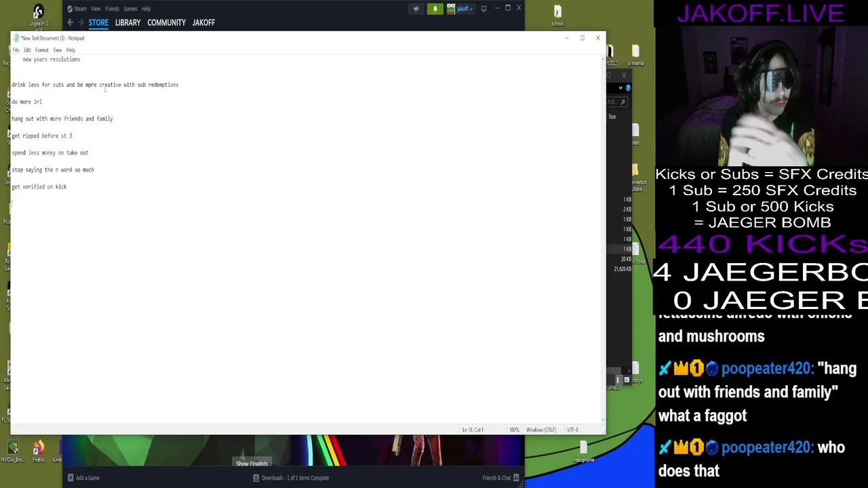Image resolution: width=868 pixels, height=488 pixels.
Task: Open Friends & Chat in Steam
Action: [500, 478]
